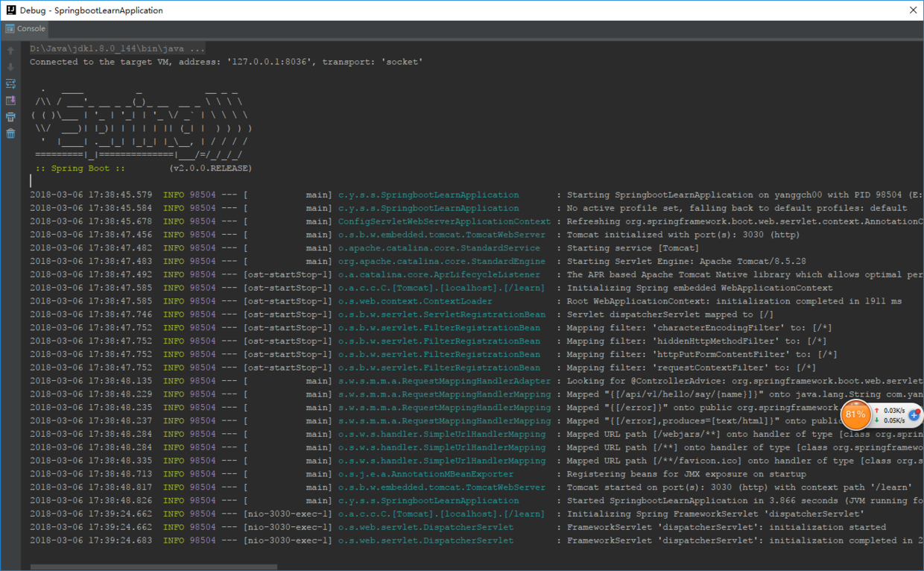Click the Down the Stack Trace arrow
924x571 pixels.
coord(10,67)
